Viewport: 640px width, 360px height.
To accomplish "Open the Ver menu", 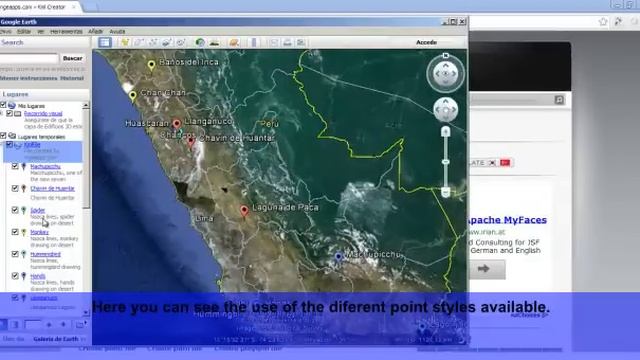I will click(40, 31).
